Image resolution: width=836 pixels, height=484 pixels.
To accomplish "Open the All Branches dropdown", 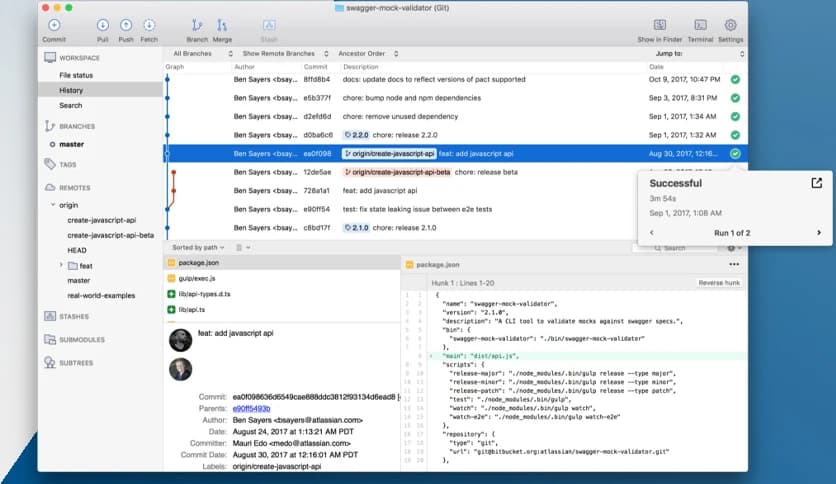I will point(202,53).
